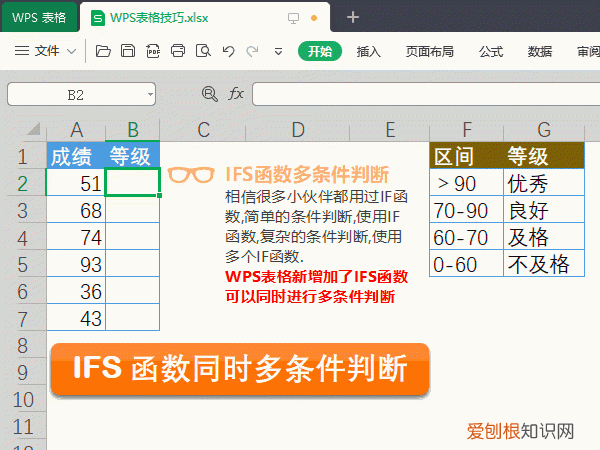The image size is (600, 450).
Task: Open Print Preview icon
Action: (203, 51)
